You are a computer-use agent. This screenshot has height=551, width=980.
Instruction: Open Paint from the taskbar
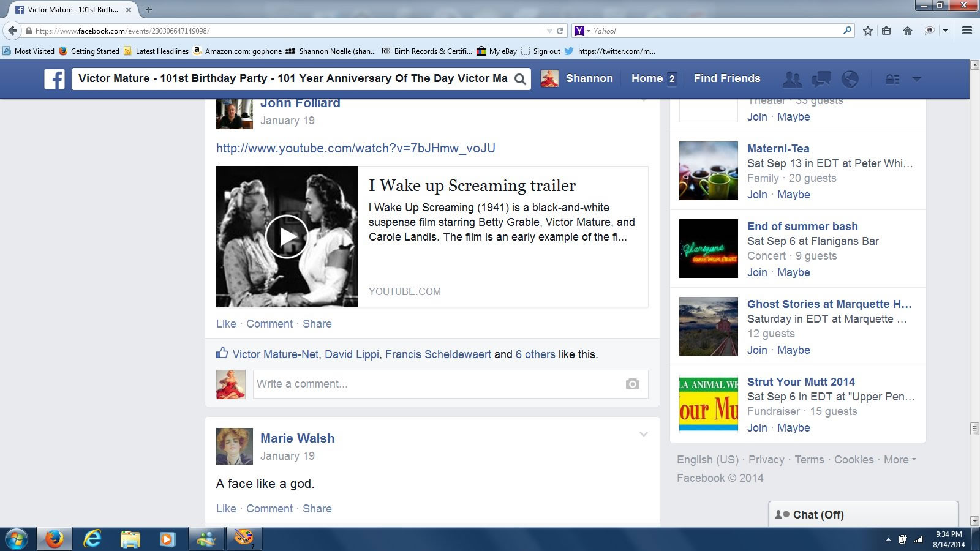click(244, 539)
